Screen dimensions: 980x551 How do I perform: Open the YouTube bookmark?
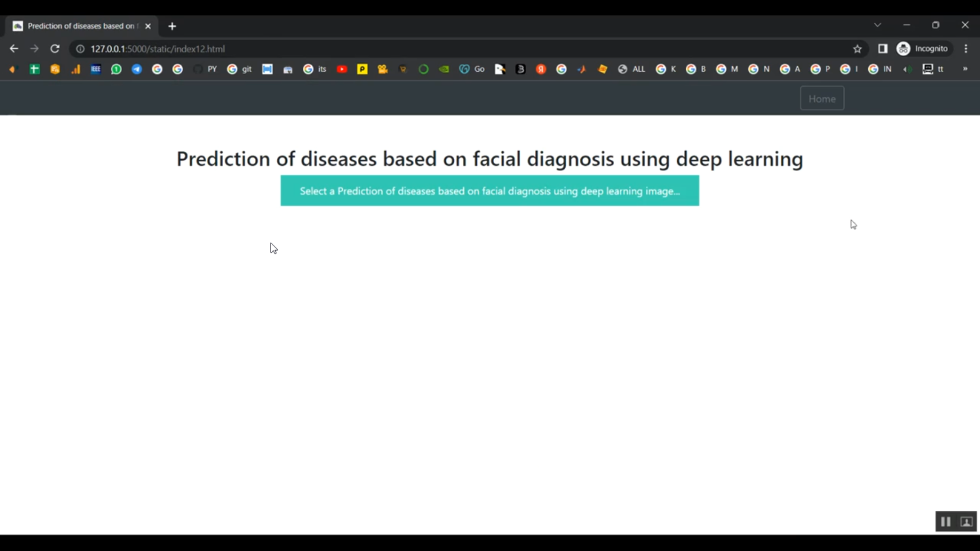click(x=342, y=69)
